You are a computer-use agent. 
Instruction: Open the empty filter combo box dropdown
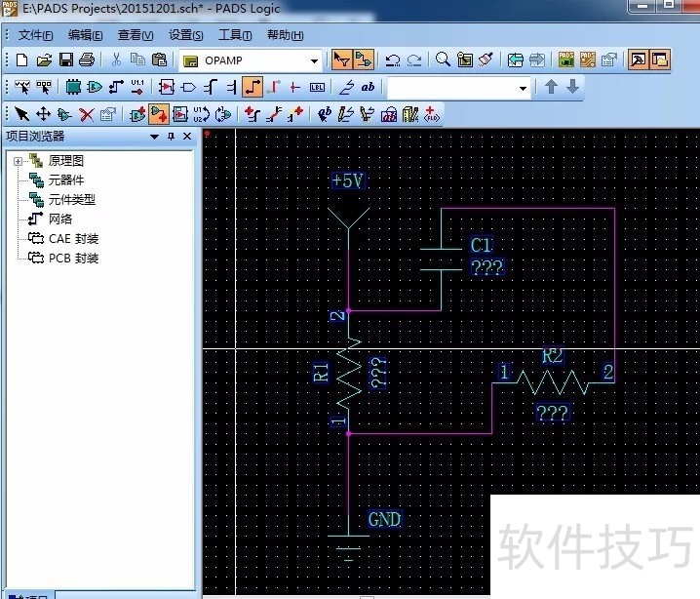(523, 88)
